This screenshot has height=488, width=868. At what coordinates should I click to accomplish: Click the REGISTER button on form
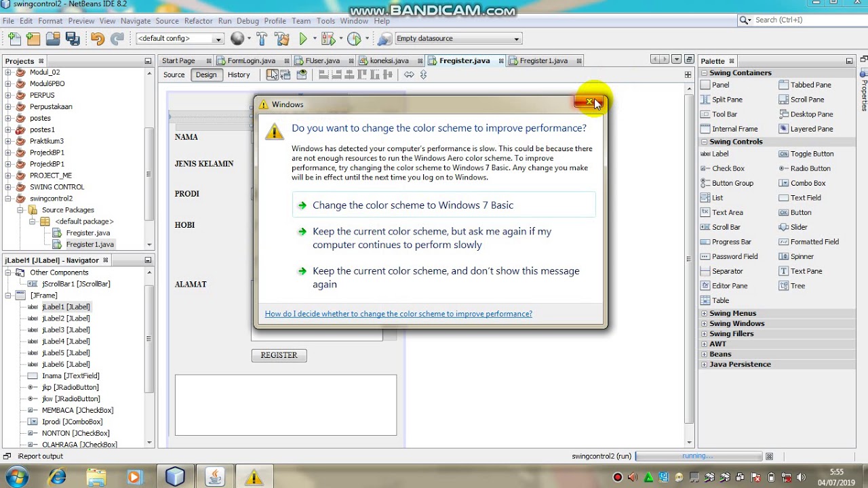tap(279, 355)
